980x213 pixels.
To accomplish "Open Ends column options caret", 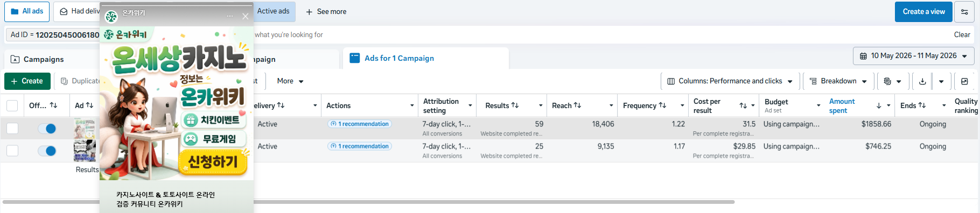I will pos(944,105).
